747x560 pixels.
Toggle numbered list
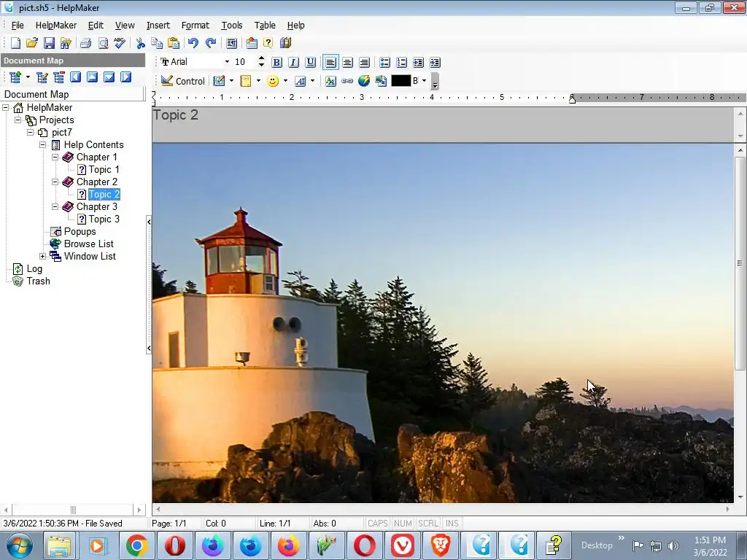tap(402, 63)
